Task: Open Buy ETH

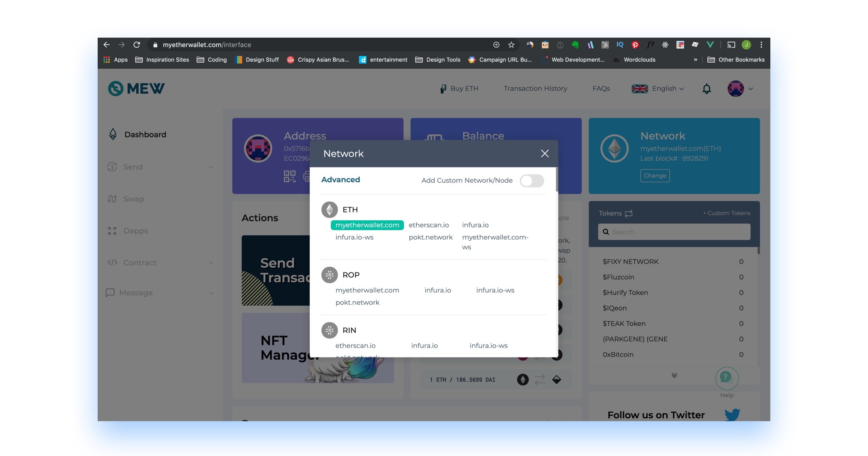Action: tap(459, 89)
